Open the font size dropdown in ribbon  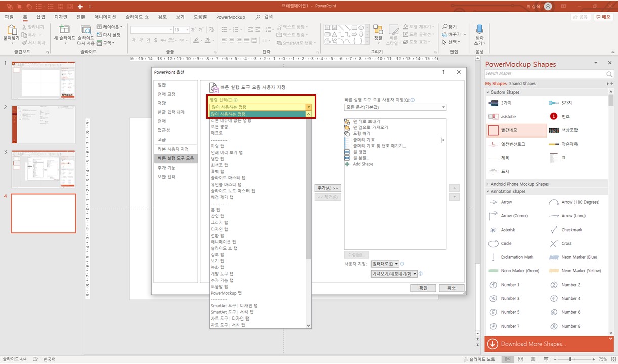[187, 30]
